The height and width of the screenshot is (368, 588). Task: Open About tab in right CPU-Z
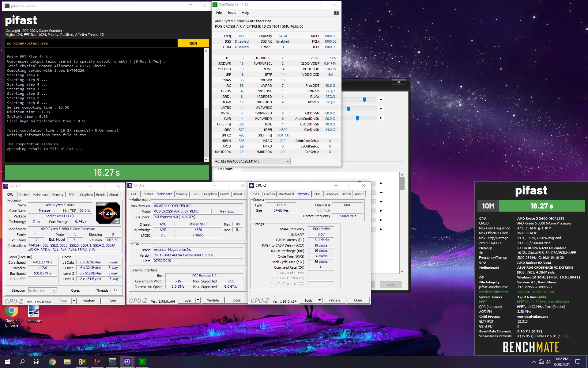tap(359, 194)
